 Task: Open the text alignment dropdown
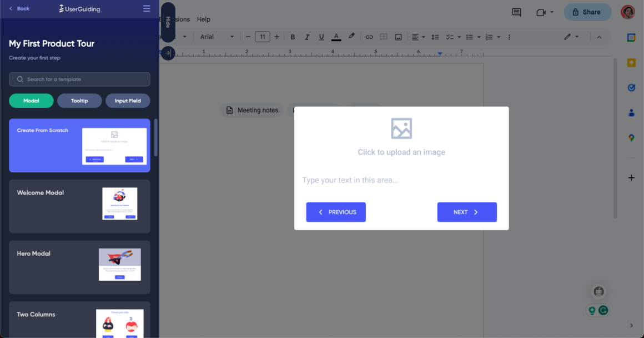pos(418,37)
